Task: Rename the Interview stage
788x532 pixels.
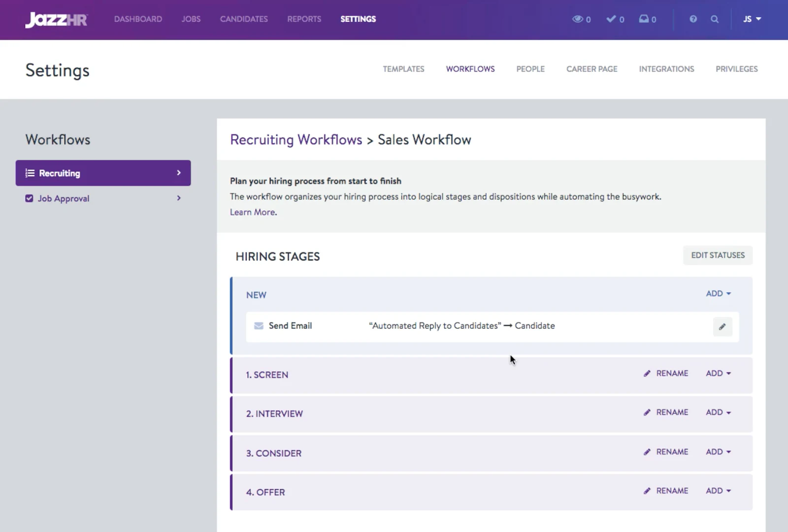Action: pos(666,412)
